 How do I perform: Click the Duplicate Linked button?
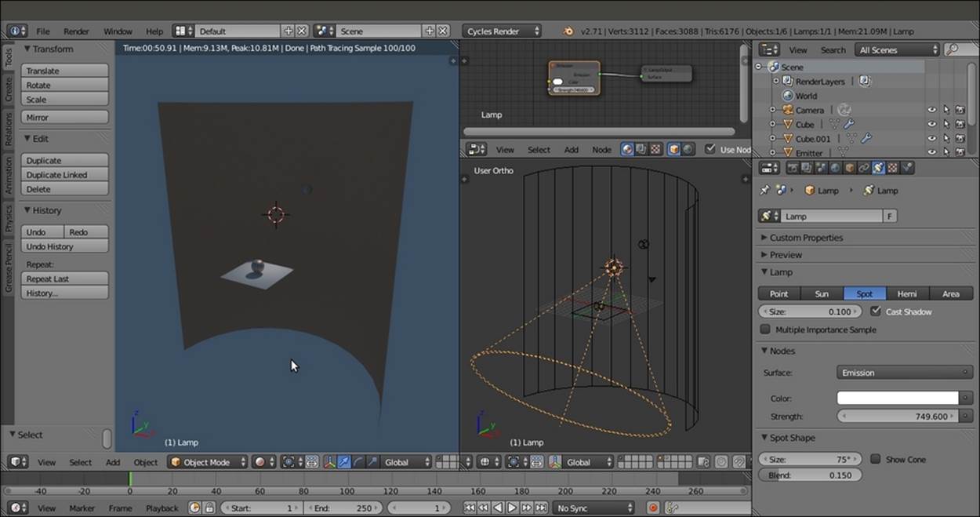click(64, 175)
